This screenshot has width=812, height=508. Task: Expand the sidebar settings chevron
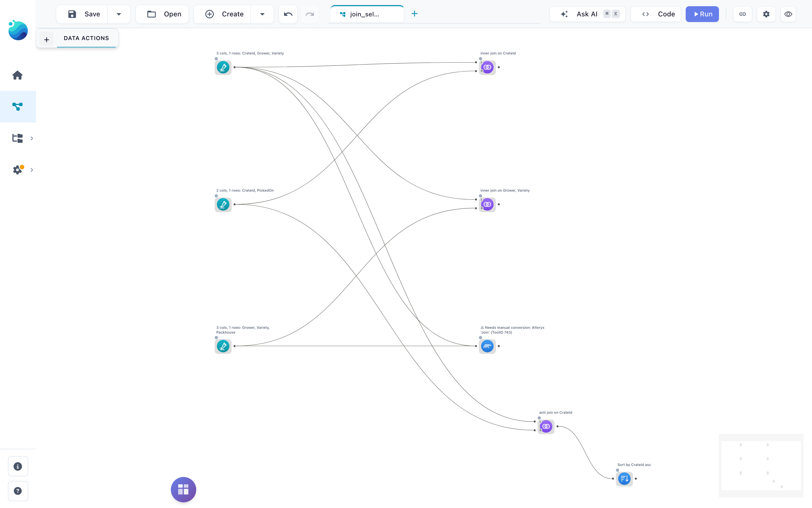pyautogui.click(x=32, y=170)
